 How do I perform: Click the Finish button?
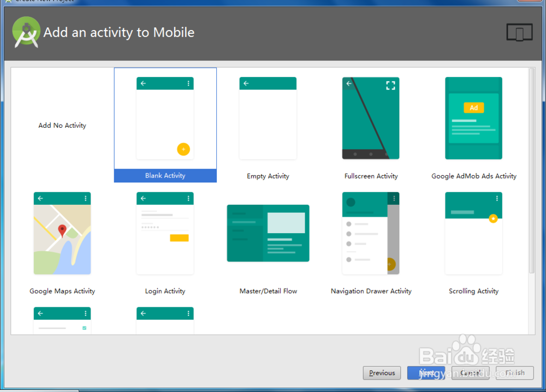click(514, 373)
